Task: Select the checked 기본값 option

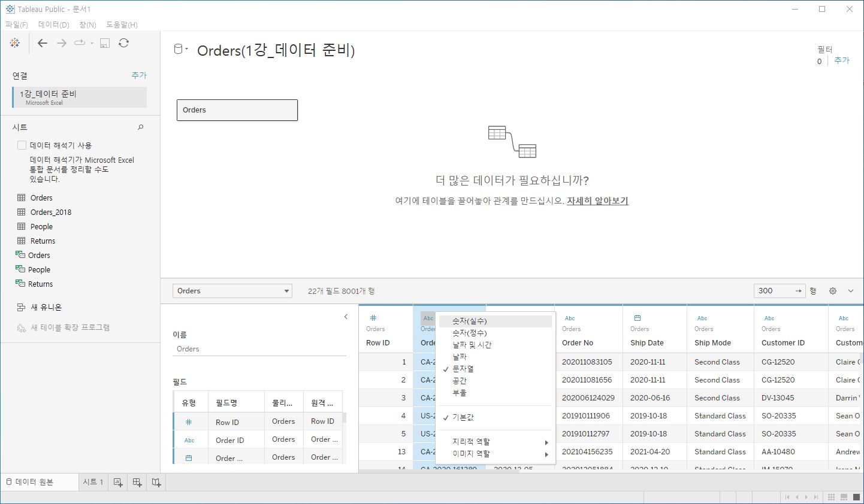Action: [x=495, y=417]
